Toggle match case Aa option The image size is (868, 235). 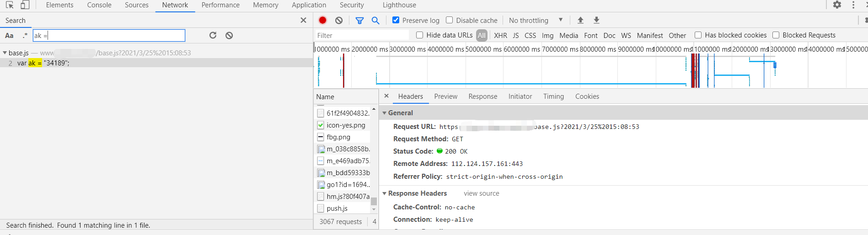[9, 35]
